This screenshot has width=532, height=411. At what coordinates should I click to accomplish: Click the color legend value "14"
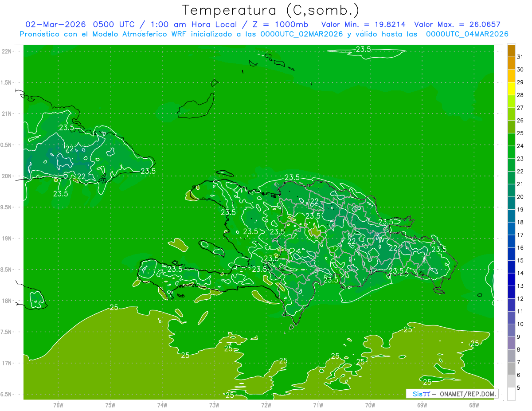(x=520, y=273)
